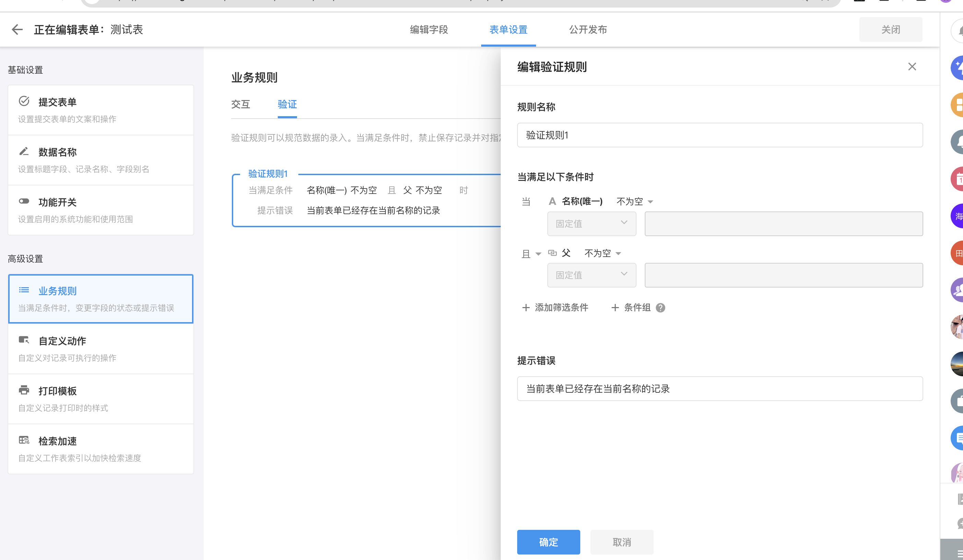Click 取消 to discard changes
The image size is (963, 560).
pyautogui.click(x=621, y=541)
